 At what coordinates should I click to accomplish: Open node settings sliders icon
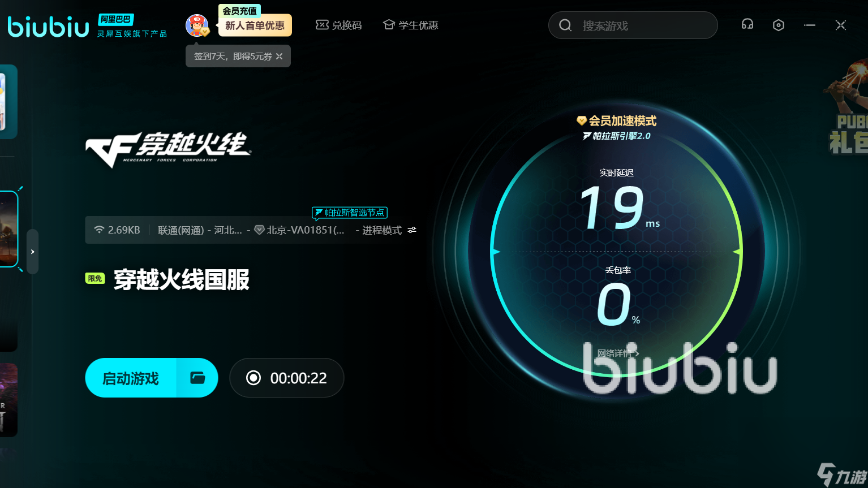[412, 230]
